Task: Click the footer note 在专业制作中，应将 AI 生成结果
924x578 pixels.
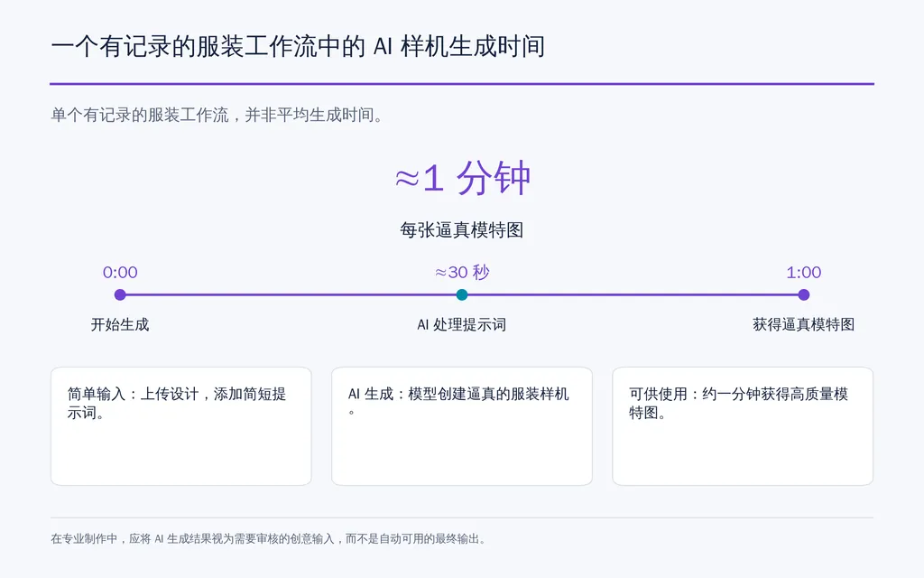Action: coord(268,538)
